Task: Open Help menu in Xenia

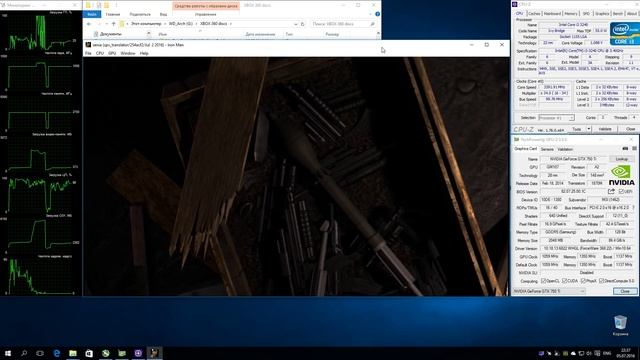Action: coord(144,53)
